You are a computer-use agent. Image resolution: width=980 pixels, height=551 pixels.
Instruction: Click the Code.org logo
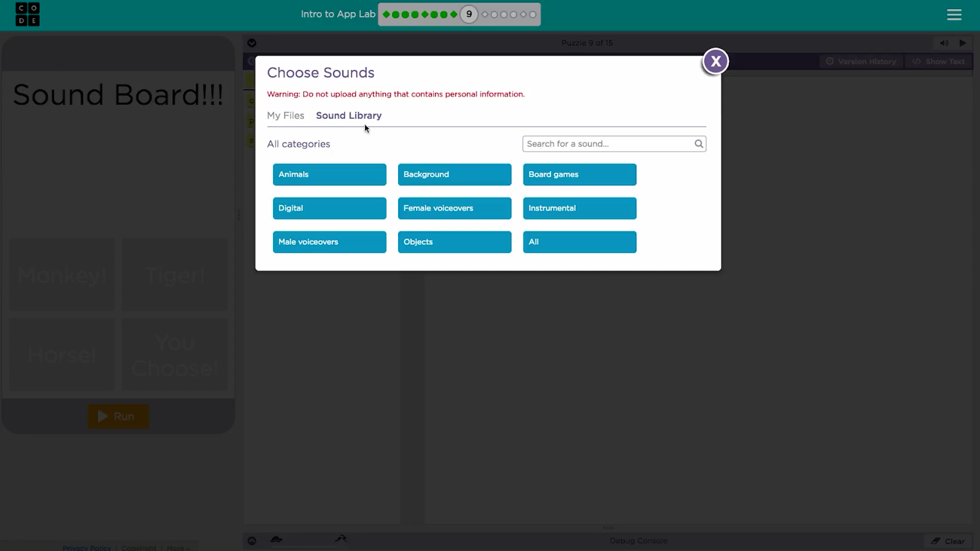[x=28, y=15]
